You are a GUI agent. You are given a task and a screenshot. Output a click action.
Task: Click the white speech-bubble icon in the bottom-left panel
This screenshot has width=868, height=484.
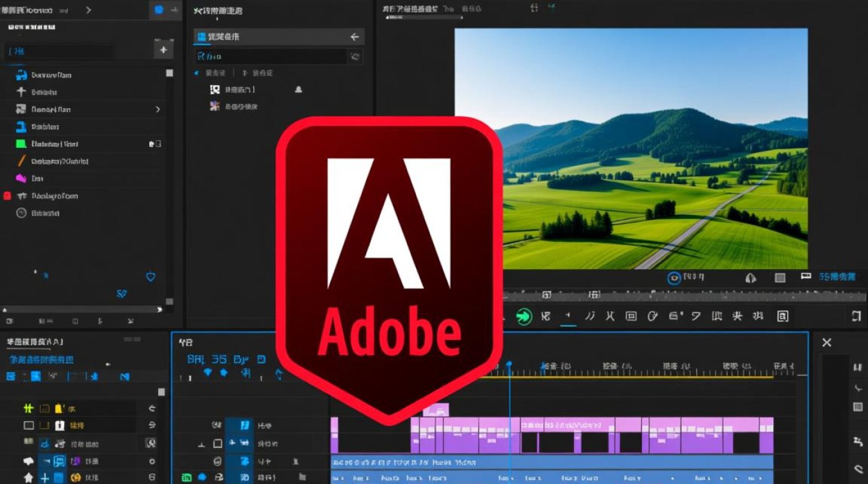(28, 461)
